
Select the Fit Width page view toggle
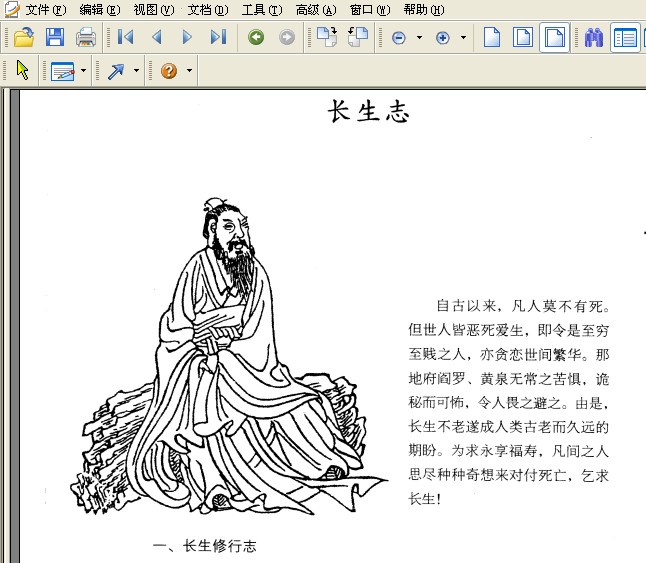click(555, 37)
